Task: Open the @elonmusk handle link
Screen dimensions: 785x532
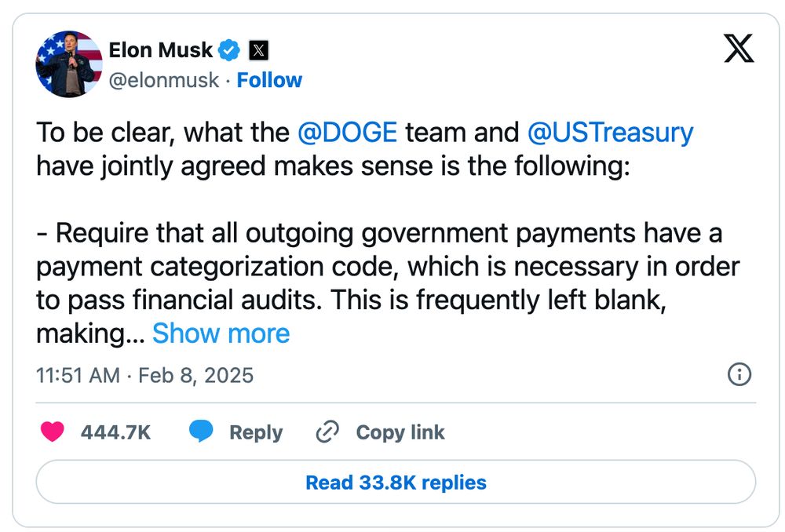Action: pos(163,80)
